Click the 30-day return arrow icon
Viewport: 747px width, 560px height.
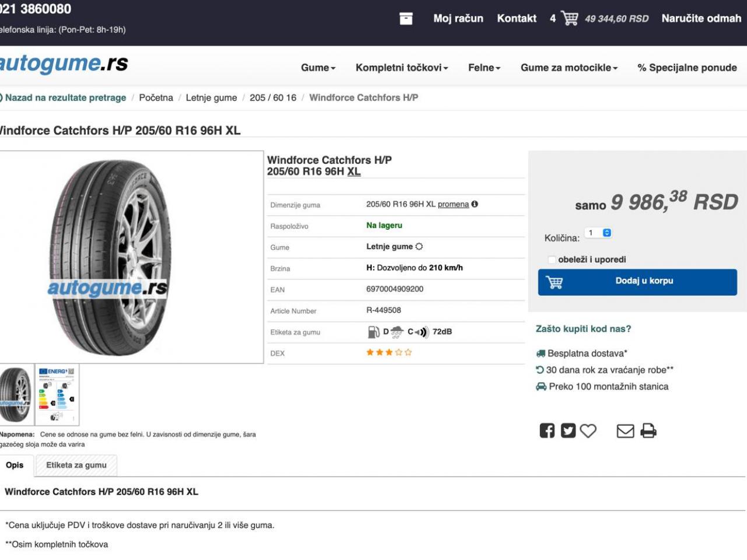540,370
